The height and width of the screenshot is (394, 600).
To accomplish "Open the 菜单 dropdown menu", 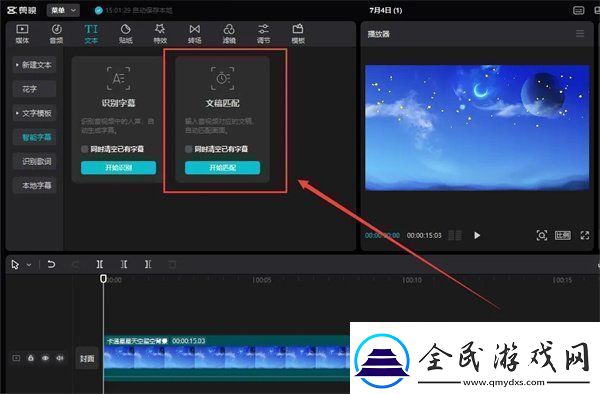I will click(x=63, y=10).
